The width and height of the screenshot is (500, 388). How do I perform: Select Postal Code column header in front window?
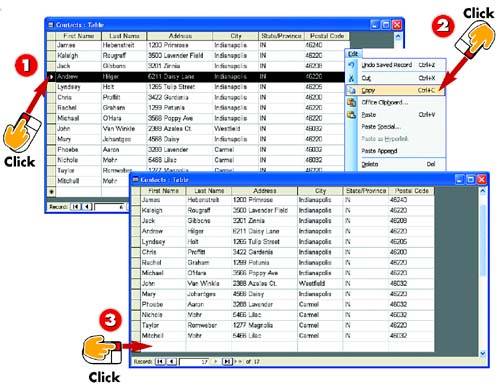[412, 191]
